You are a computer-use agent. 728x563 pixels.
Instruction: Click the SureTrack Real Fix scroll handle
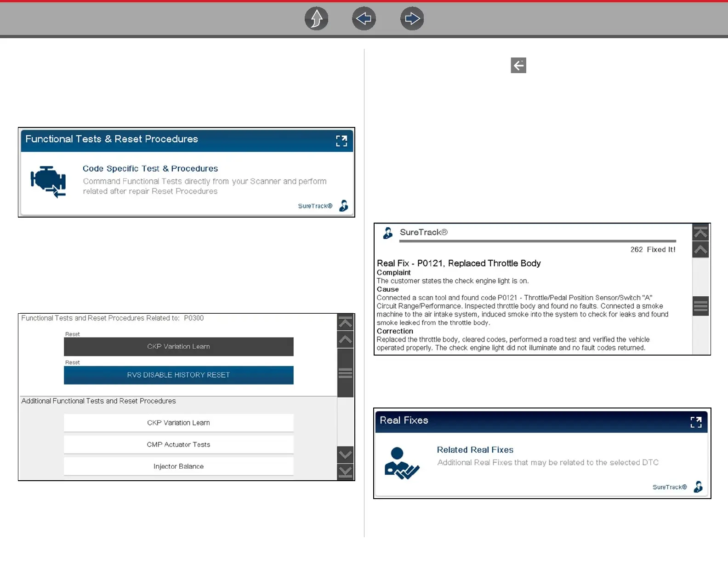700,306
